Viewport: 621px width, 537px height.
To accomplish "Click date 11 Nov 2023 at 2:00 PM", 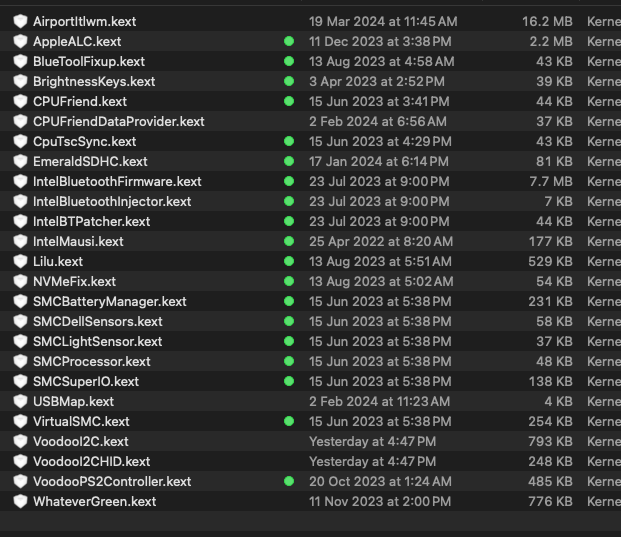I will (x=380, y=501).
